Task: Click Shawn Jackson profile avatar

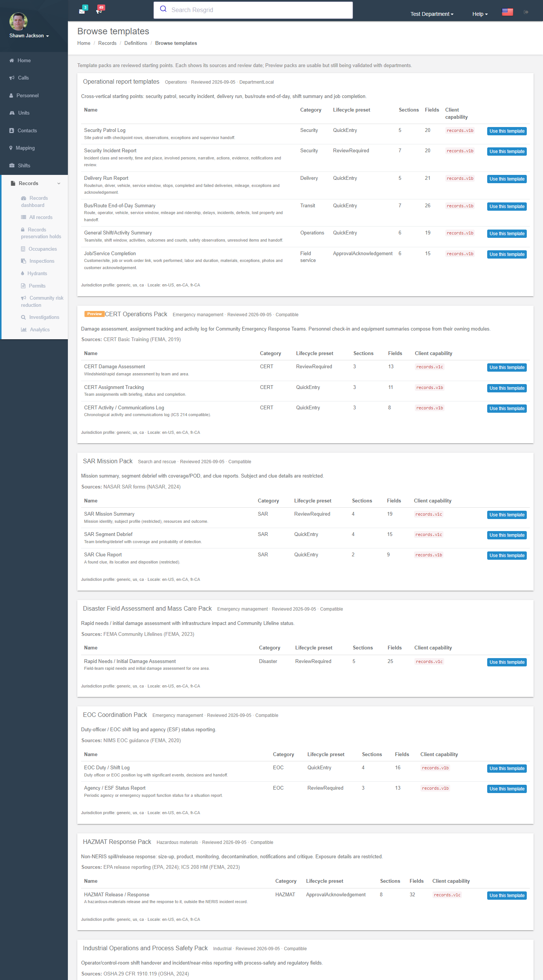Action: pyautogui.click(x=18, y=21)
